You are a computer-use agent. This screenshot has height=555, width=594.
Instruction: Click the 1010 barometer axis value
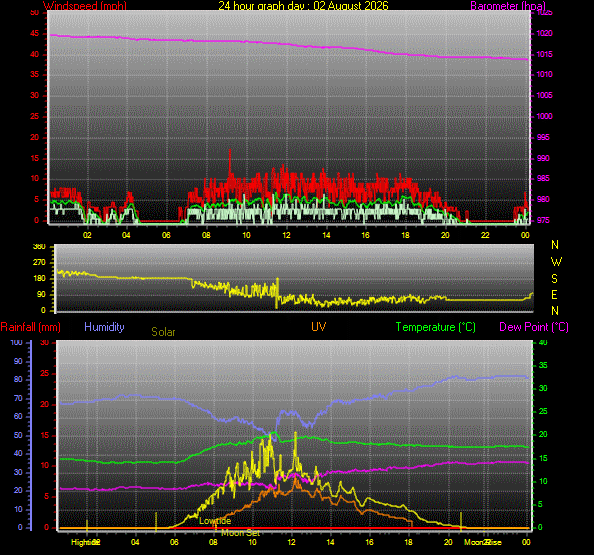[x=544, y=75]
